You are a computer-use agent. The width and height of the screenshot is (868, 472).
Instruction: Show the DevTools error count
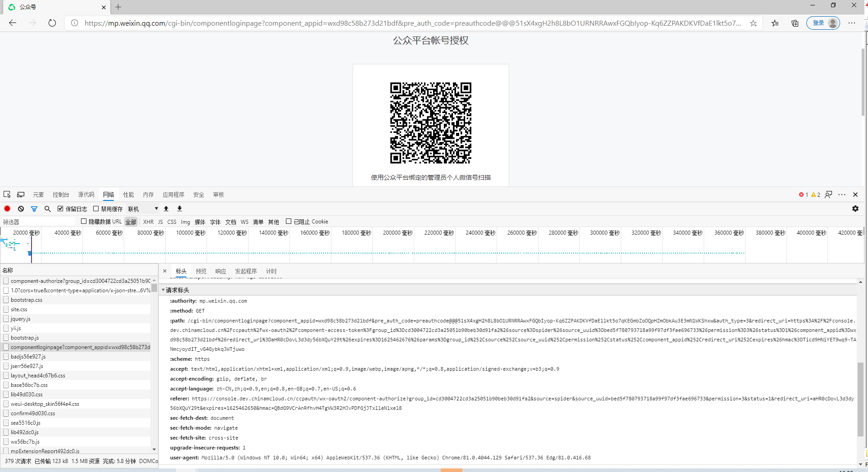point(804,195)
